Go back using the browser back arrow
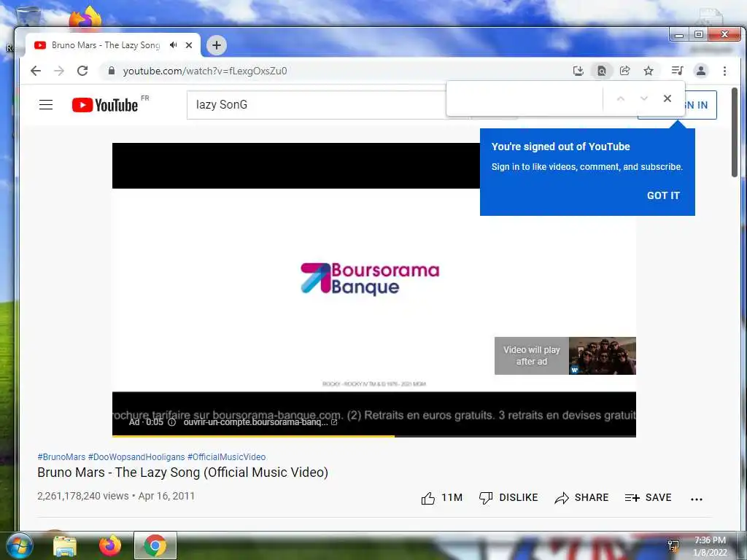Image resolution: width=747 pixels, height=560 pixels. [36, 71]
